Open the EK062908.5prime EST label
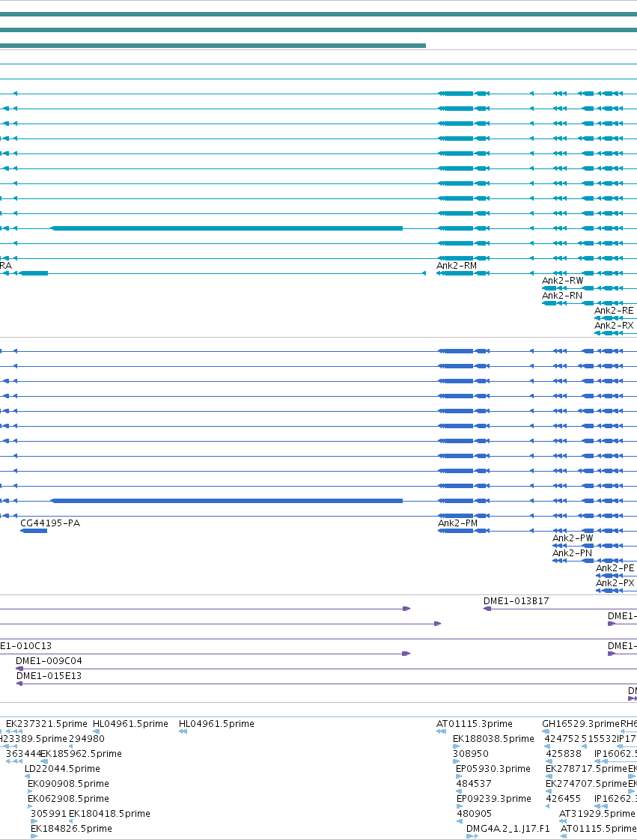This screenshot has width=637, height=840. [x=69, y=799]
